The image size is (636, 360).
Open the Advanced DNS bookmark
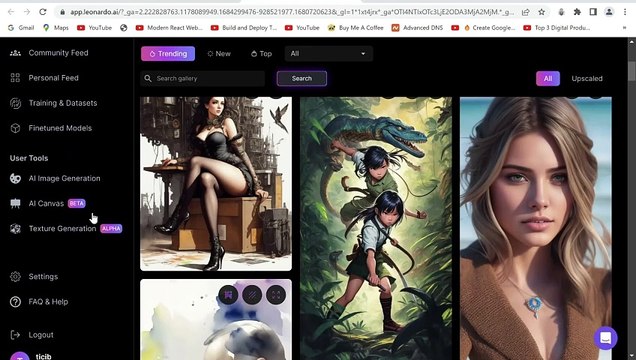click(x=417, y=28)
